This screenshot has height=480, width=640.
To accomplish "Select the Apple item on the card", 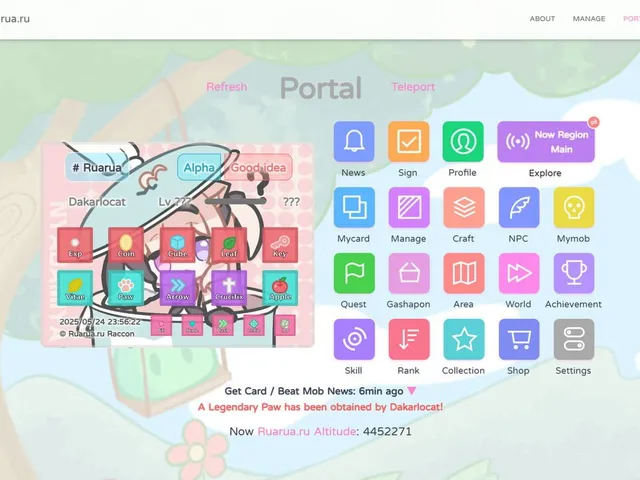I will (x=280, y=287).
